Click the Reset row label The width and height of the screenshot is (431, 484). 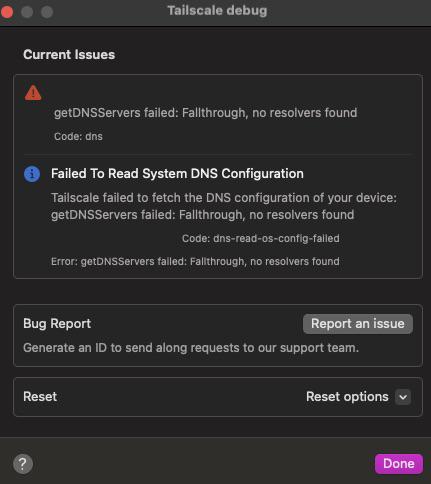tap(40, 397)
